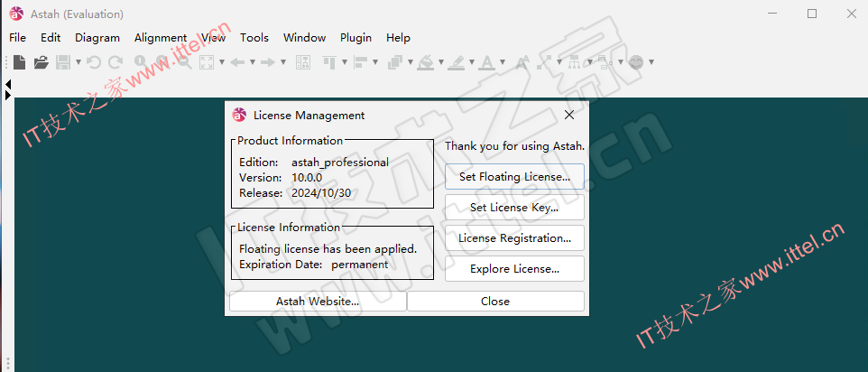Screen dimensions: 868x372
Task: Open the line style dropdown arrow
Action: coord(559,62)
